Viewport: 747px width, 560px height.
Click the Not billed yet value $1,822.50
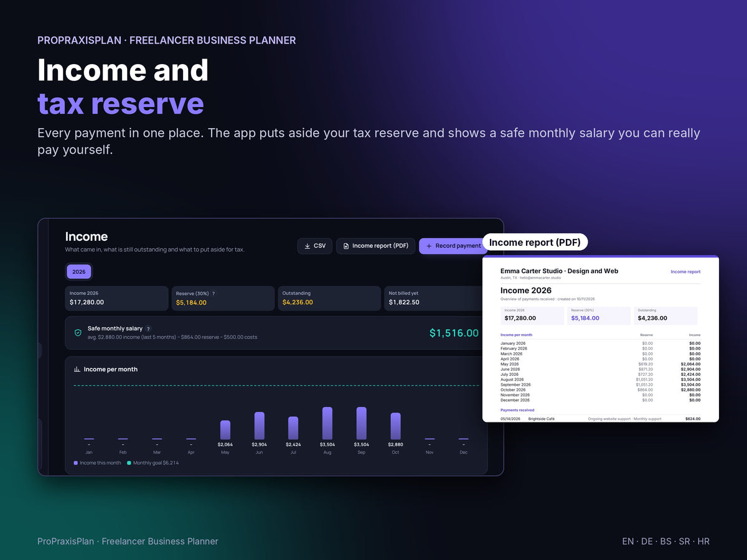pos(404,302)
